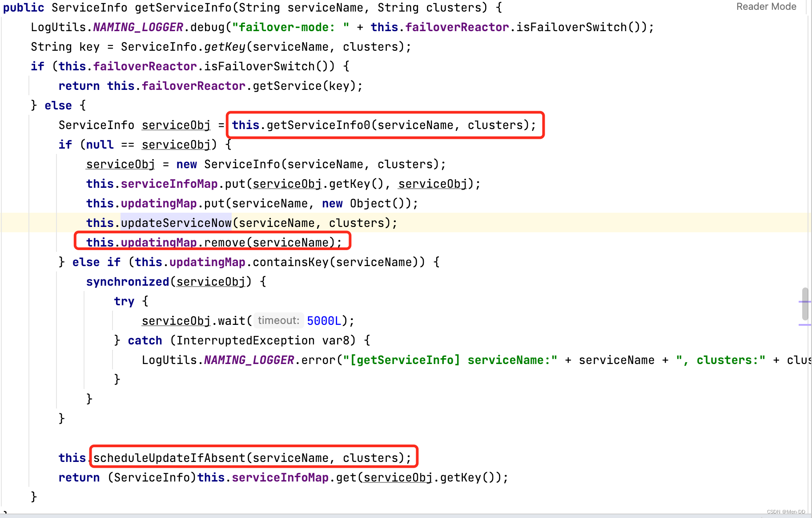Click the getService(key) method call

304,86
